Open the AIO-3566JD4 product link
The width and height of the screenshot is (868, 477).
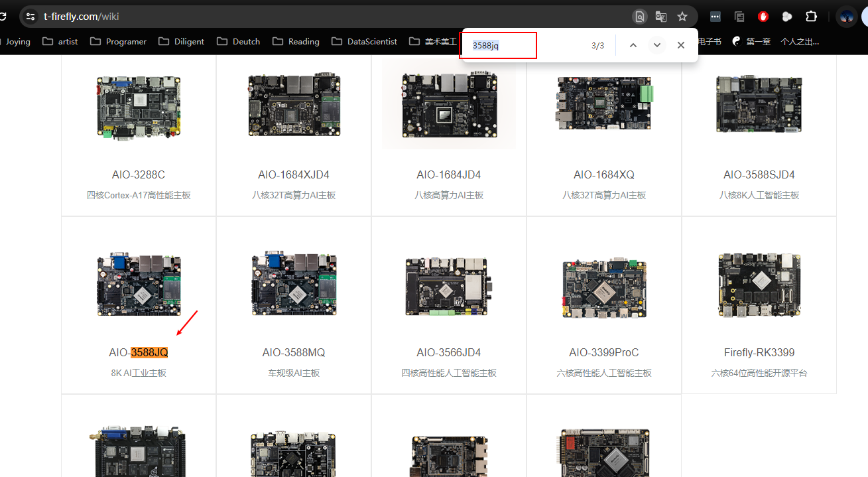449,353
